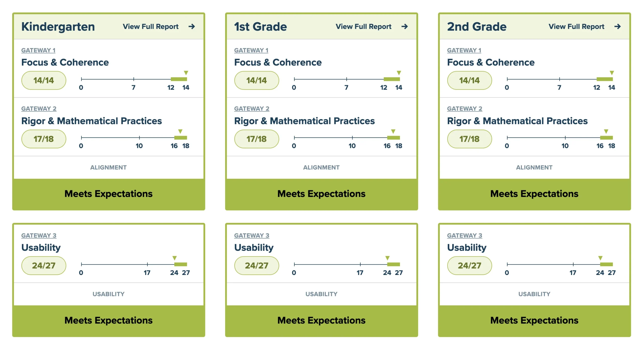The image size is (644, 350).
Task: Click the arrow icon beside Kindergarten View Full Report
Action: click(192, 26)
